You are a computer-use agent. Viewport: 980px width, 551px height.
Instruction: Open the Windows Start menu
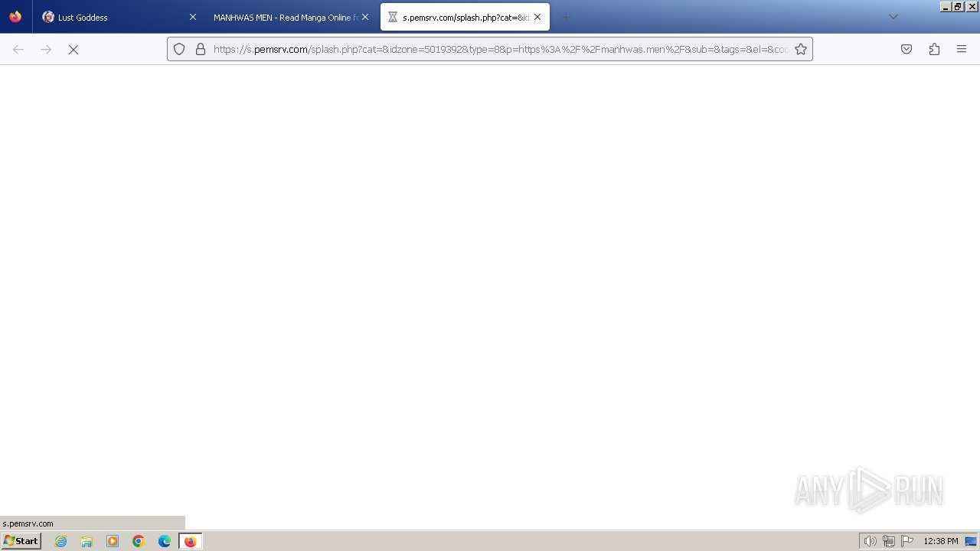click(21, 541)
